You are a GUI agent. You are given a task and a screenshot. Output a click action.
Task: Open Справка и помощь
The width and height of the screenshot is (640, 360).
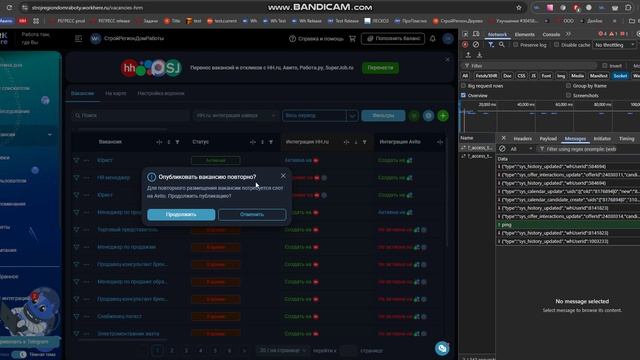[x=316, y=39]
